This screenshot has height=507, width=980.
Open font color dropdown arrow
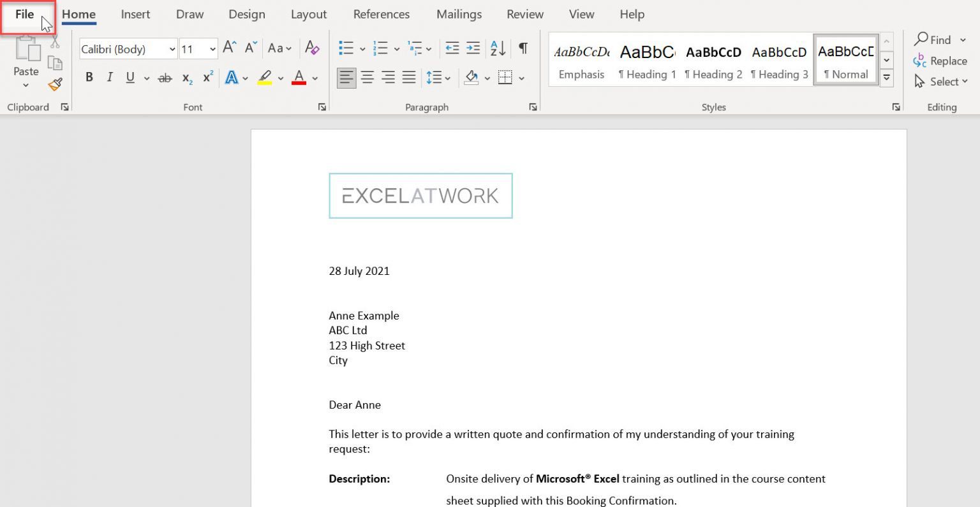click(x=315, y=78)
